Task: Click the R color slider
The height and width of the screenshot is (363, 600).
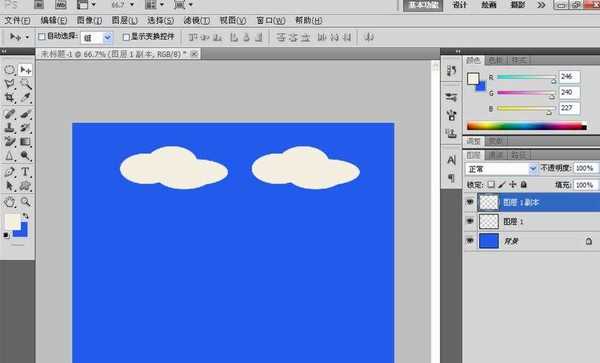Action: [x=526, y=77]
